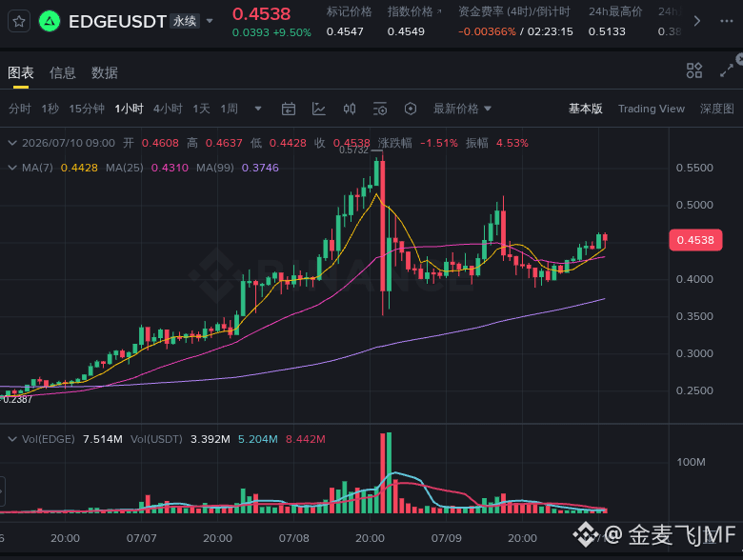This screenshot has width=743, height=560.
Task: Click the 0.5732 high price marker
Action: [x=354, y=150]
